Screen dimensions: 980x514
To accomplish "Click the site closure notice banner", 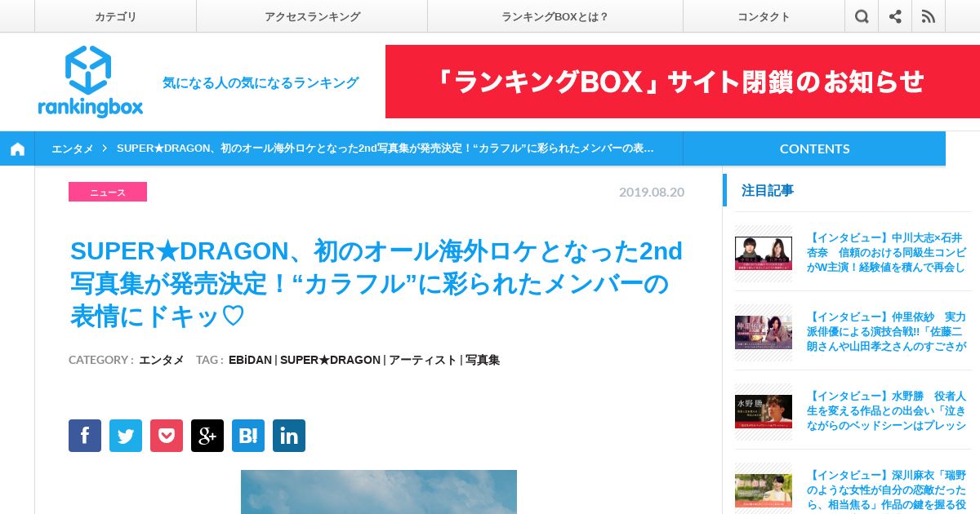I will click(683, 82).
